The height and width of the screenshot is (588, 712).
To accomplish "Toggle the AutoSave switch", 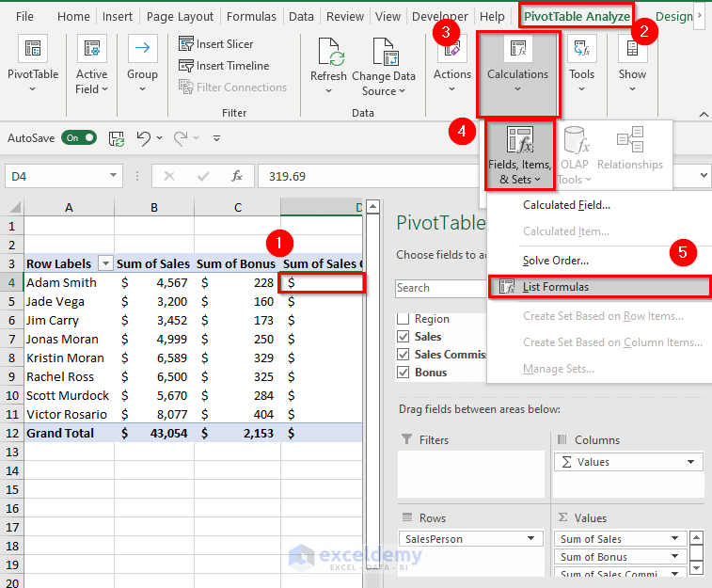I will 79,137.
